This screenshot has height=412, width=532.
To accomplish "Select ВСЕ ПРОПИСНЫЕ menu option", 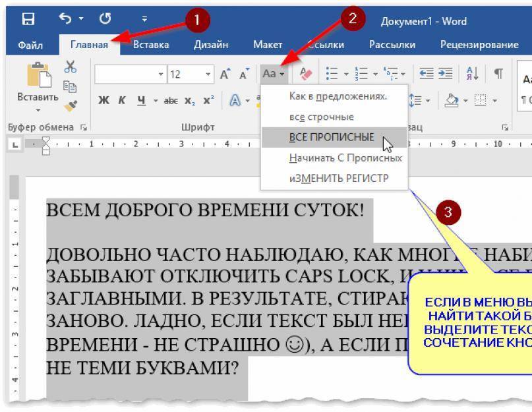I will click(x=332, y=137).
